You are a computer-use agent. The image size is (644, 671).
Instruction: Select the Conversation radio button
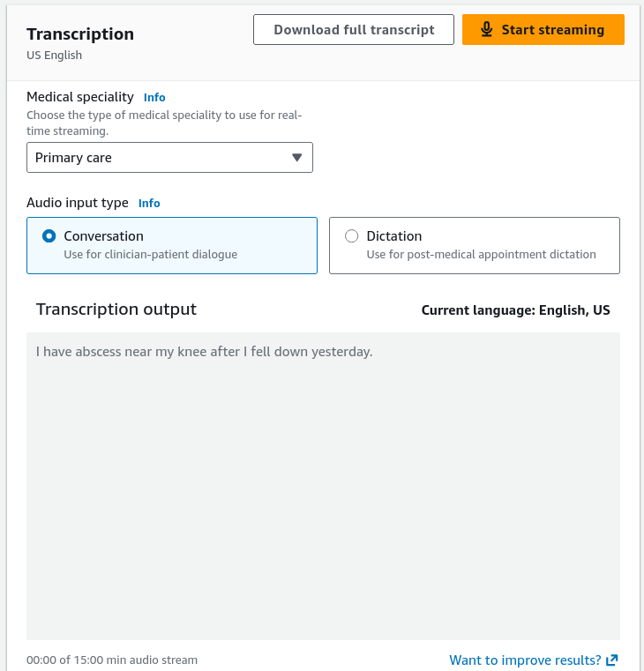[49, 236]
